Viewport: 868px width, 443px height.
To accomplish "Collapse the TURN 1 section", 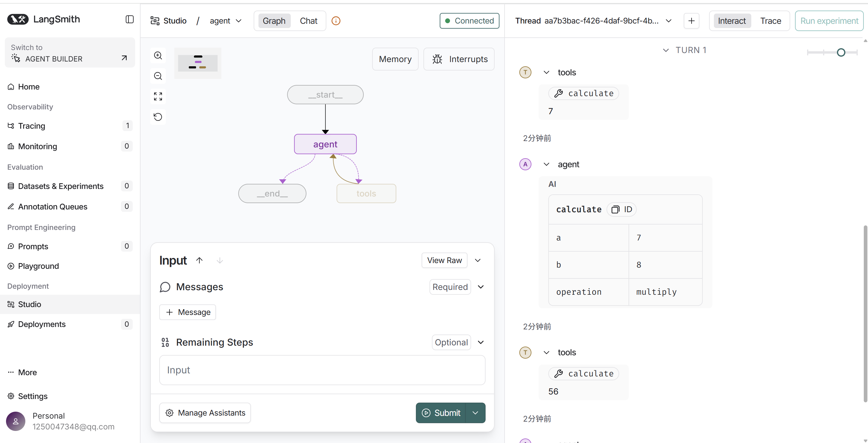I will pyautogui.click(x=666, y=50).
